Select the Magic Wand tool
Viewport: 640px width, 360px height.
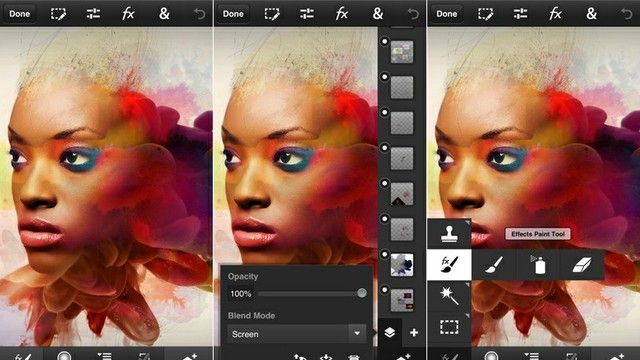tap(449, 296)
